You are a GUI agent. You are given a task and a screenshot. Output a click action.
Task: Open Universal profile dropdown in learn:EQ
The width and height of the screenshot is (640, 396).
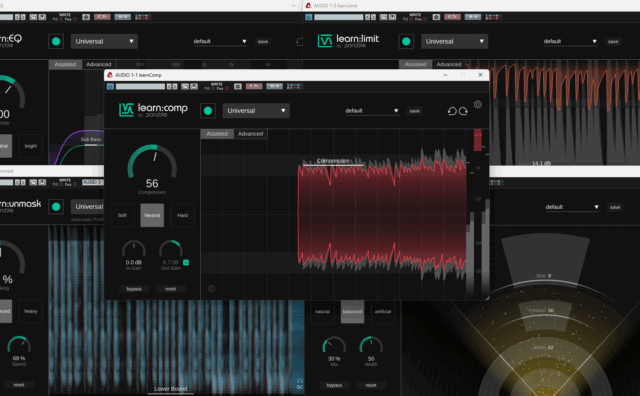point(104,41)
